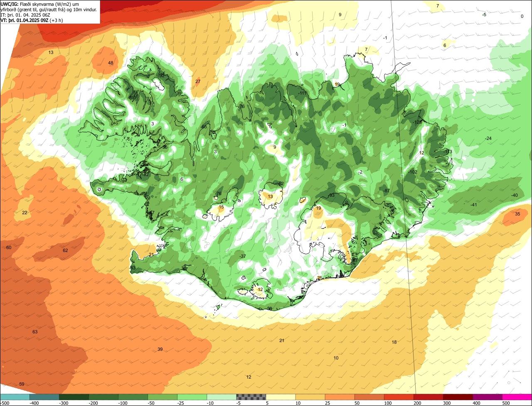Click the map value '36' in western Iceland
Image resolution: width=532 pixels, height=406 pixels.
coord(165,147)
